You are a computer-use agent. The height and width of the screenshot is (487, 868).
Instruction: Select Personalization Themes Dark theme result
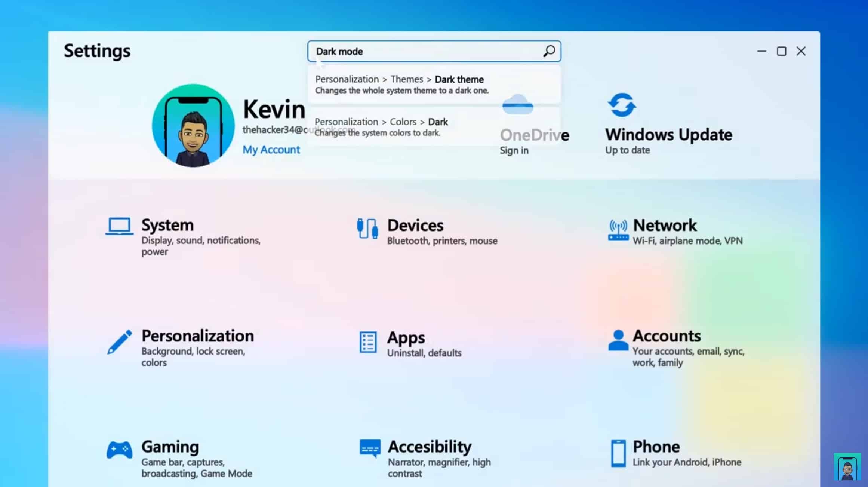click(x=434, y=85)
